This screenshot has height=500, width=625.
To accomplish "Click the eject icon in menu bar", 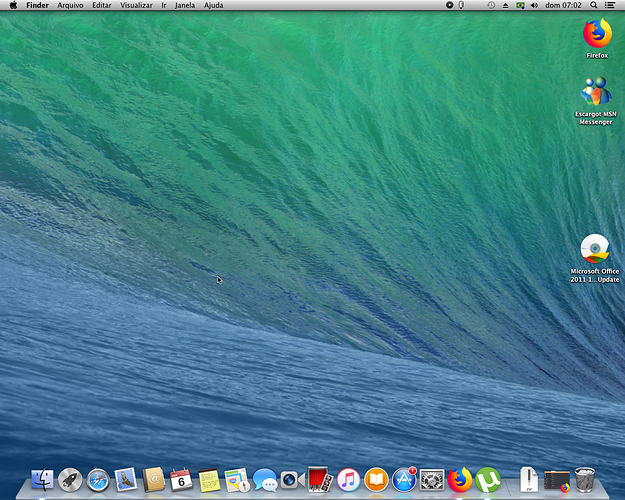I will point(505,5).
